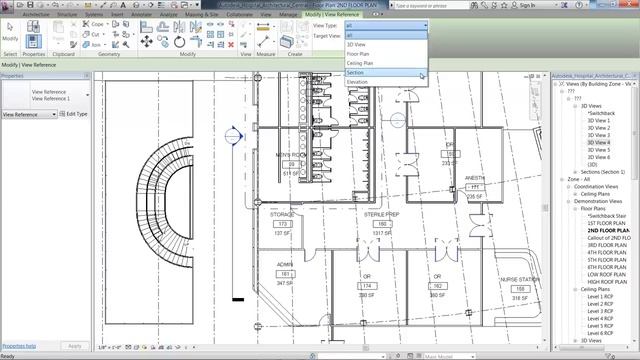The image size is (640, 360).
Task: Select 'Elevation' in View Type list
Action: pyautogui.click(x=386, y=82)
